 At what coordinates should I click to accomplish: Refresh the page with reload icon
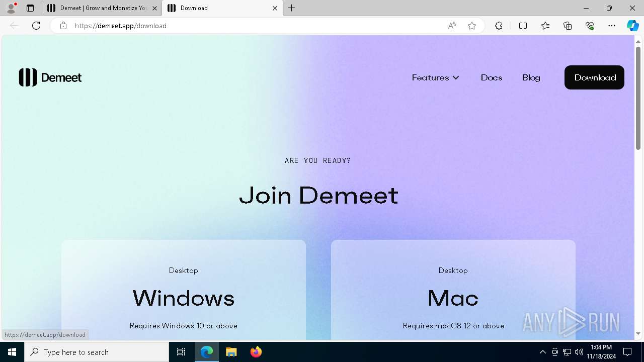pyautogui.click(x=36, y=26)
